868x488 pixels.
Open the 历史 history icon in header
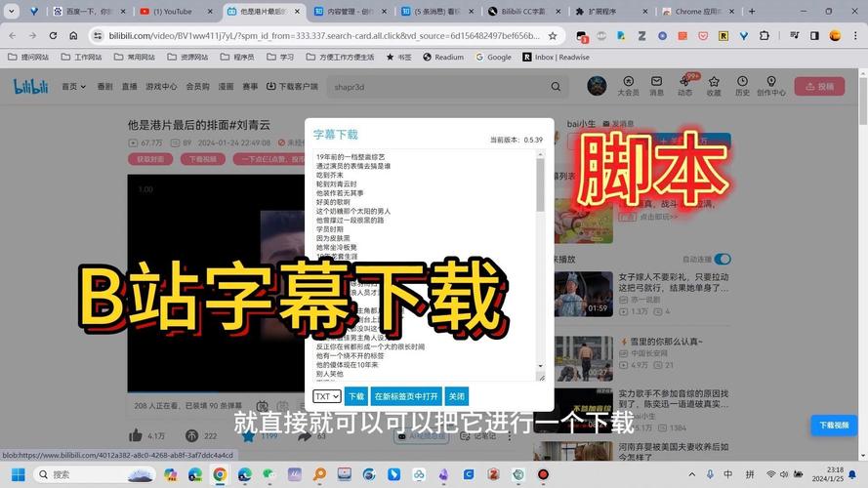point(742,86)
